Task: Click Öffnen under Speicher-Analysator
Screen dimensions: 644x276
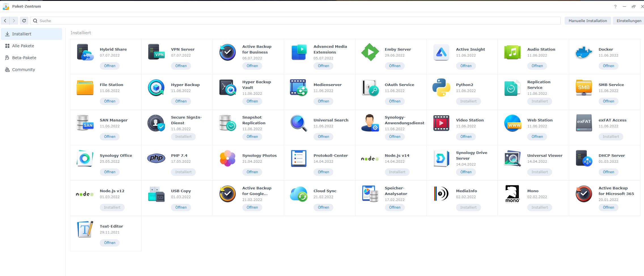Action: coord(395,207)
